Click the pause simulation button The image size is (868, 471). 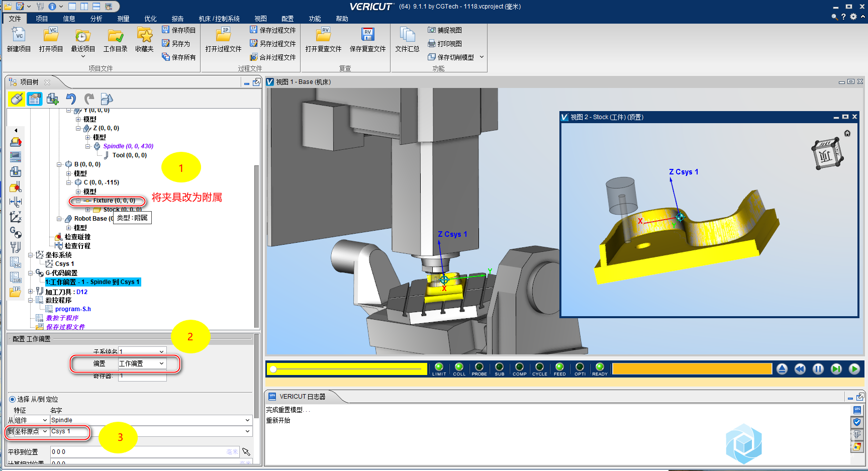(818, 369)
